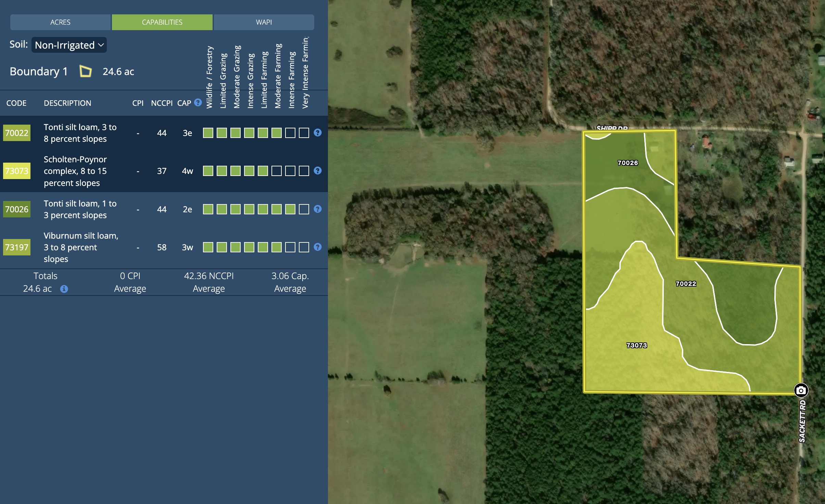Click the Tonti silt loam 1 to 3 percent row

tap(80, 209)
